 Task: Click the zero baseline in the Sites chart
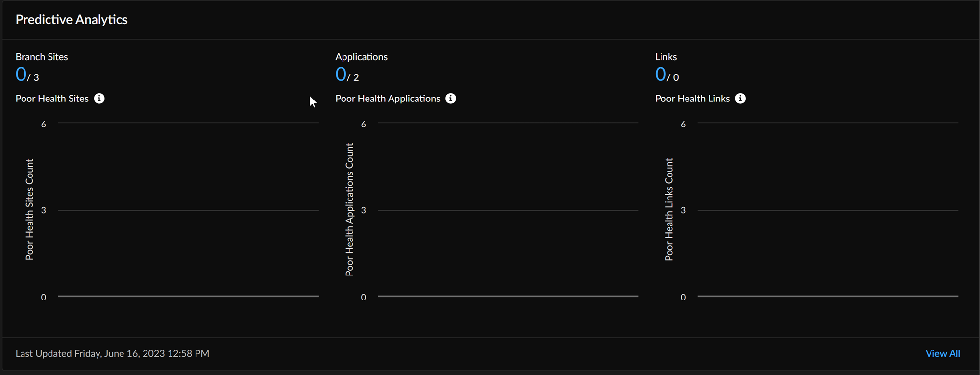pos(188,296)
